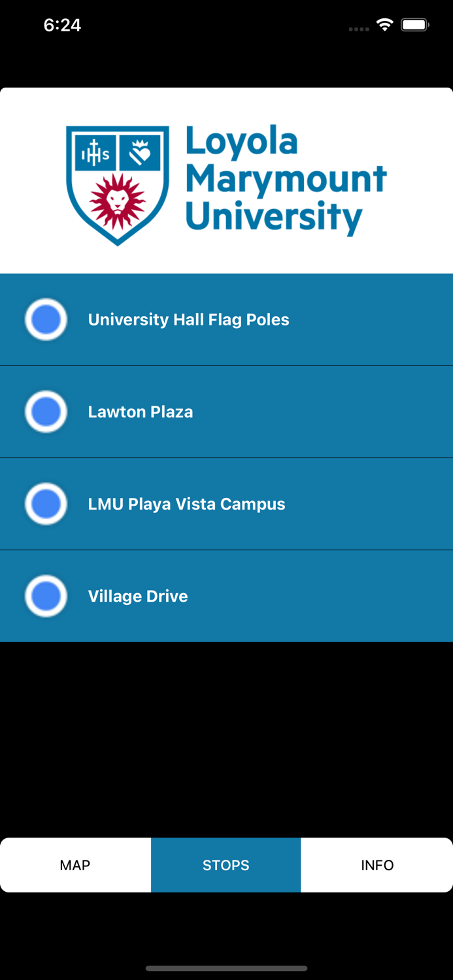The image size is (453, 980).
Task: Select the blue circle beside Lawton Plaza
Action: pos(45,412)
